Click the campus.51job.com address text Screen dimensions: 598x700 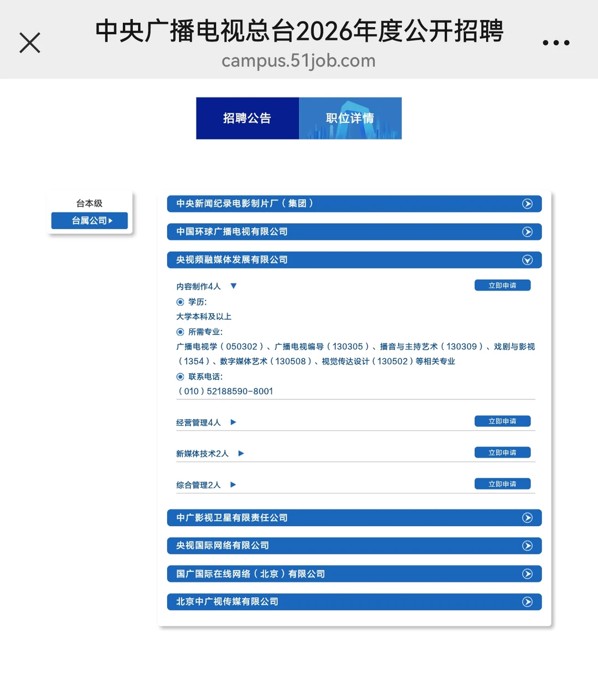(x=298, y=60)
